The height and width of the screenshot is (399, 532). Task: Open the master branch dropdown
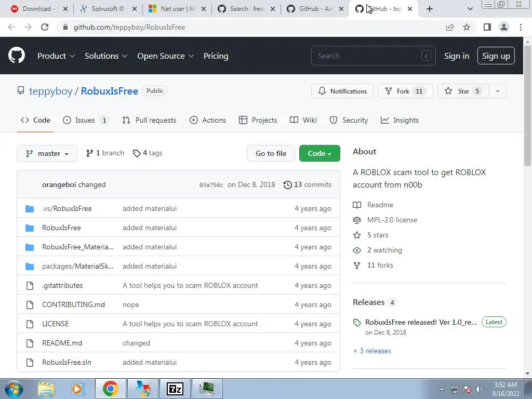[47, 153]
